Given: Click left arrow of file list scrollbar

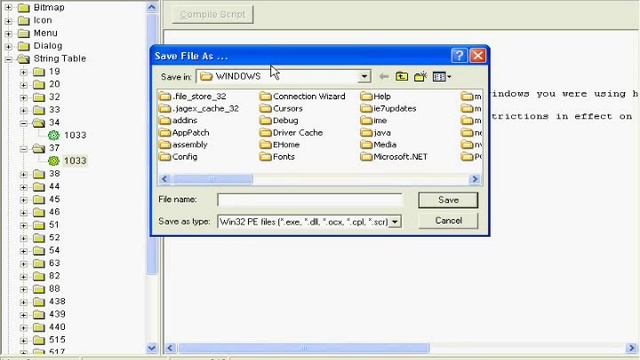Looking at the screenshot, I should click(165, 179).
